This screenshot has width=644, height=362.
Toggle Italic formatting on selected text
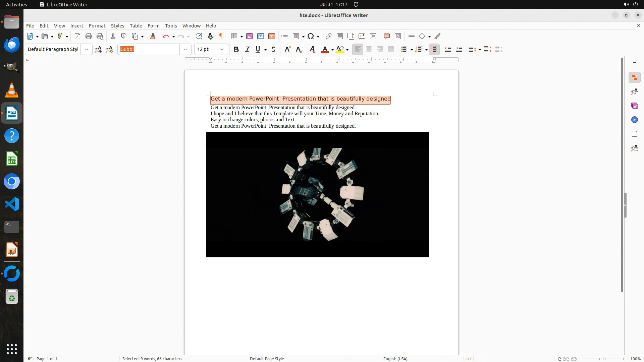tap(247, 49)
